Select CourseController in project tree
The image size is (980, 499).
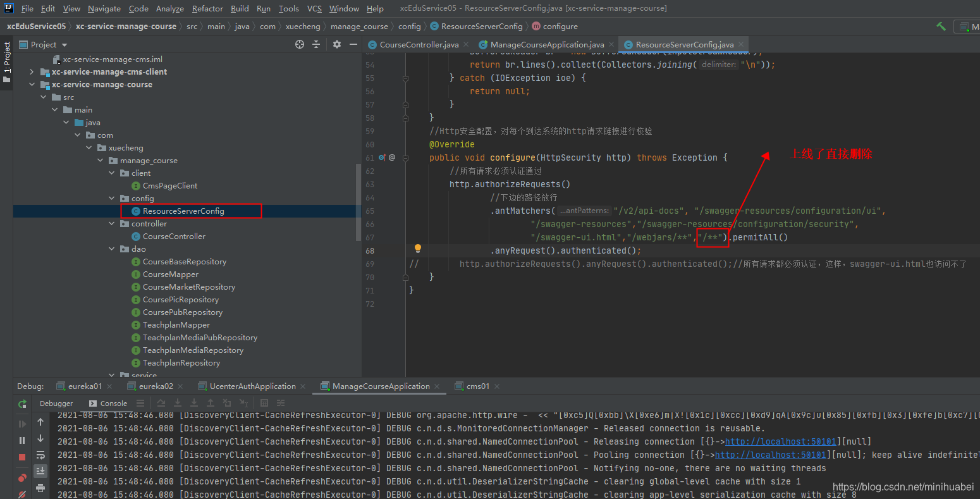tap(174, 237)
